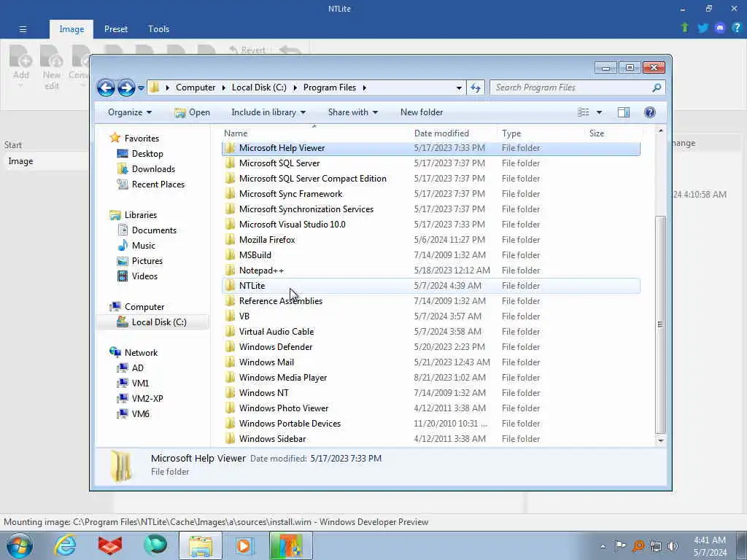Open the Share with dropdown
Screen dimensions: 747x560
coord(352,112)
